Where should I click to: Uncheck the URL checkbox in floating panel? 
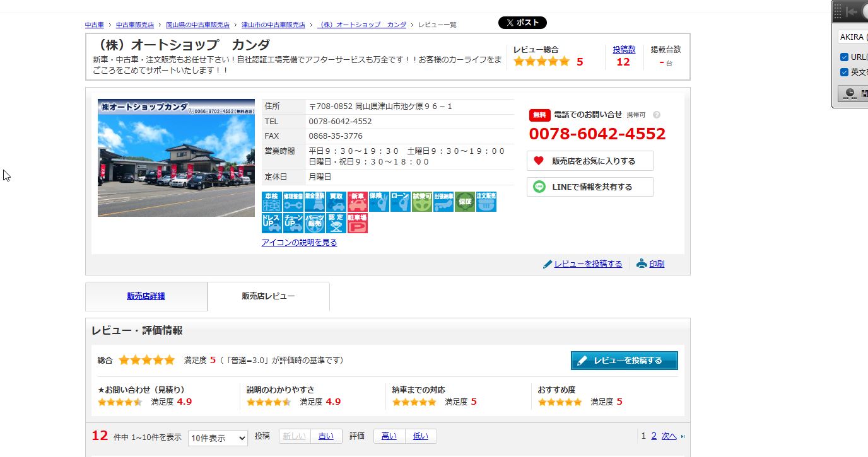pyautogui.click(x=844, y=57)
